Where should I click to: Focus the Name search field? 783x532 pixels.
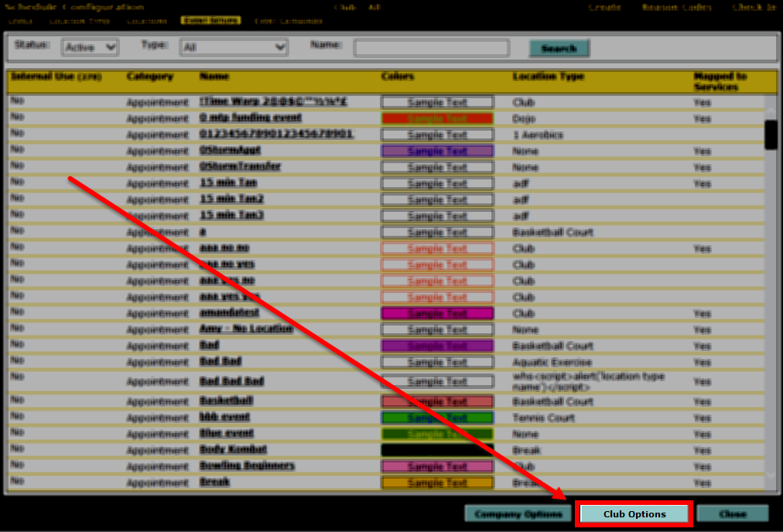pos(431,48)
